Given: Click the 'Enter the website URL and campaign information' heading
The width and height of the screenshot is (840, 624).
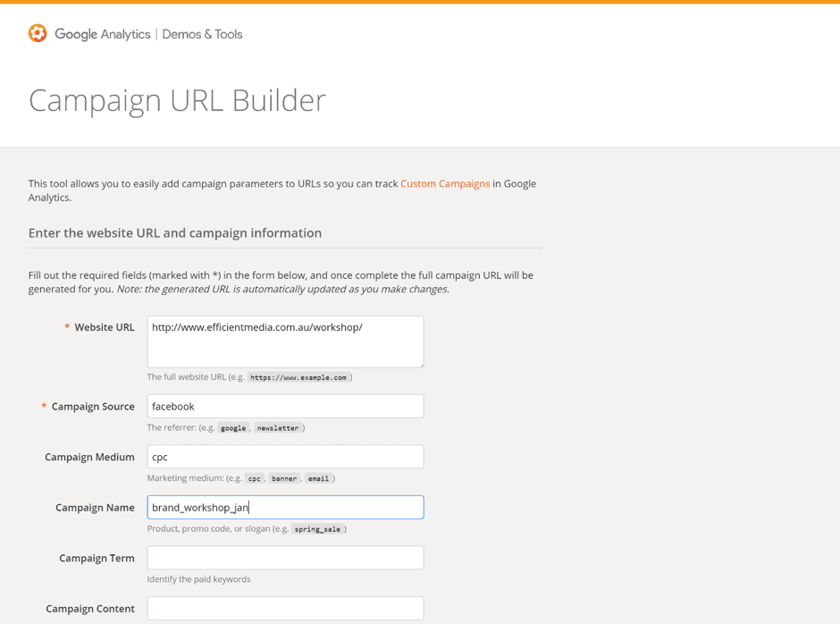Looking at the screenshot, I should [x=175, y=233].
